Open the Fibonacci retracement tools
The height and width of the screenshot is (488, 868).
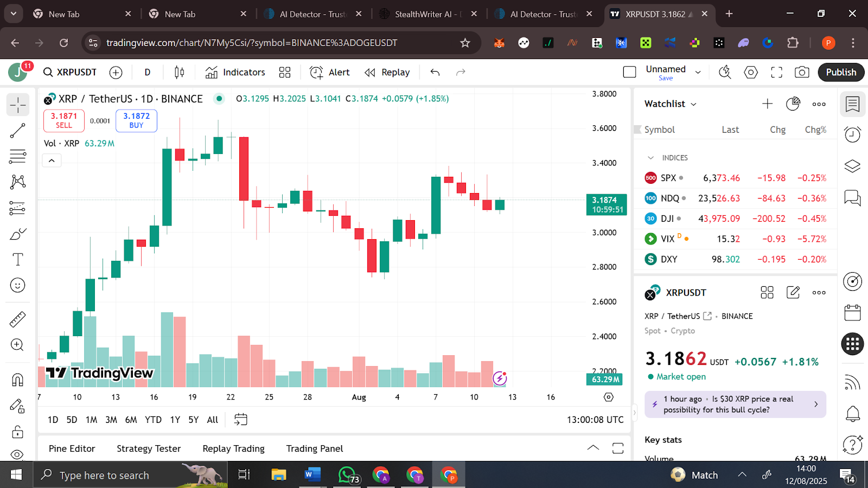pyautogui.click(x=18, y=157)
